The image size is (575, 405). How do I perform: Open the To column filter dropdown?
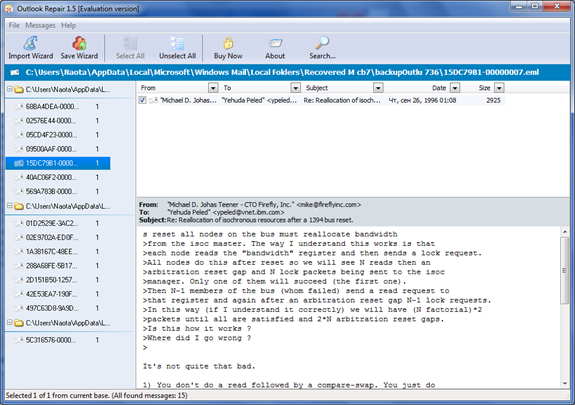pyautogui.click(x=296, y=88)
